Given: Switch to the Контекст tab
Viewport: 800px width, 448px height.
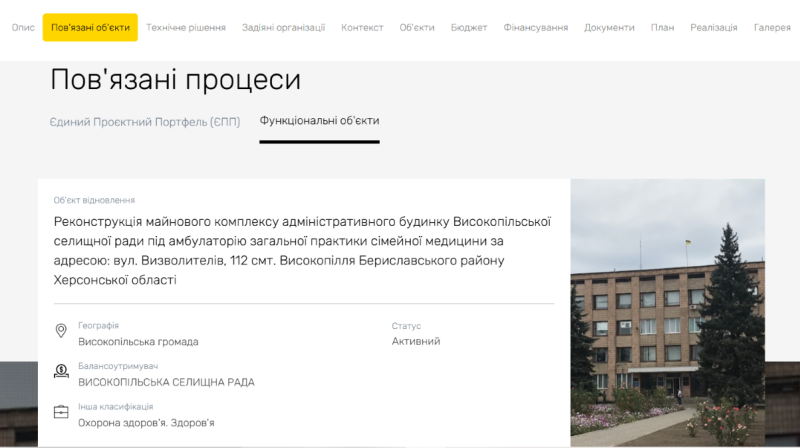Looking at the screenshot, I should point(362,28).
